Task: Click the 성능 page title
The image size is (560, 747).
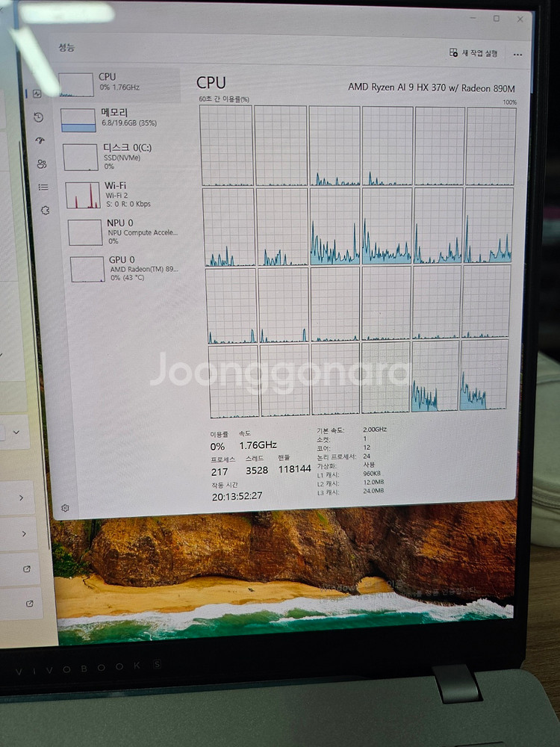Action: pyautogui.click(x=66, y=46)
